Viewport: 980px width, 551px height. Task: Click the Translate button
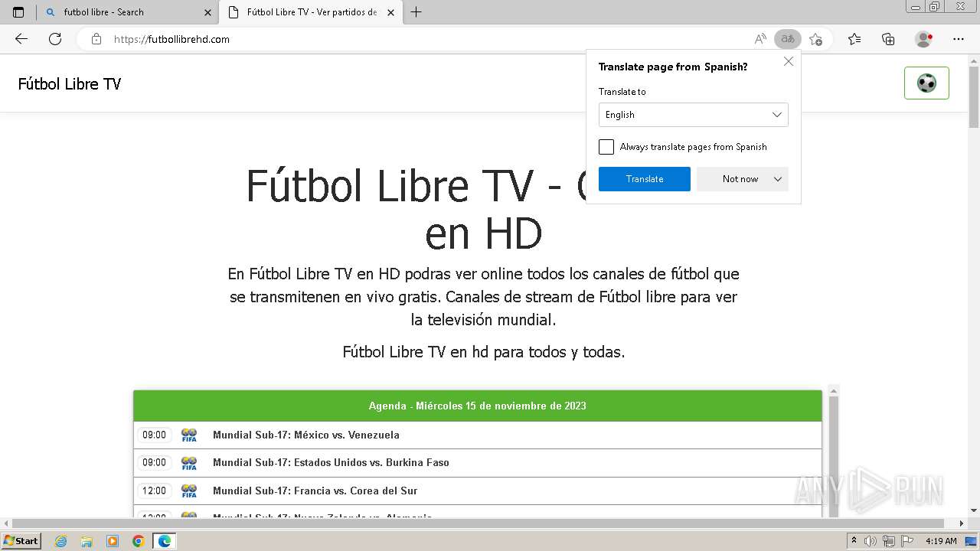tap(645, 179)
